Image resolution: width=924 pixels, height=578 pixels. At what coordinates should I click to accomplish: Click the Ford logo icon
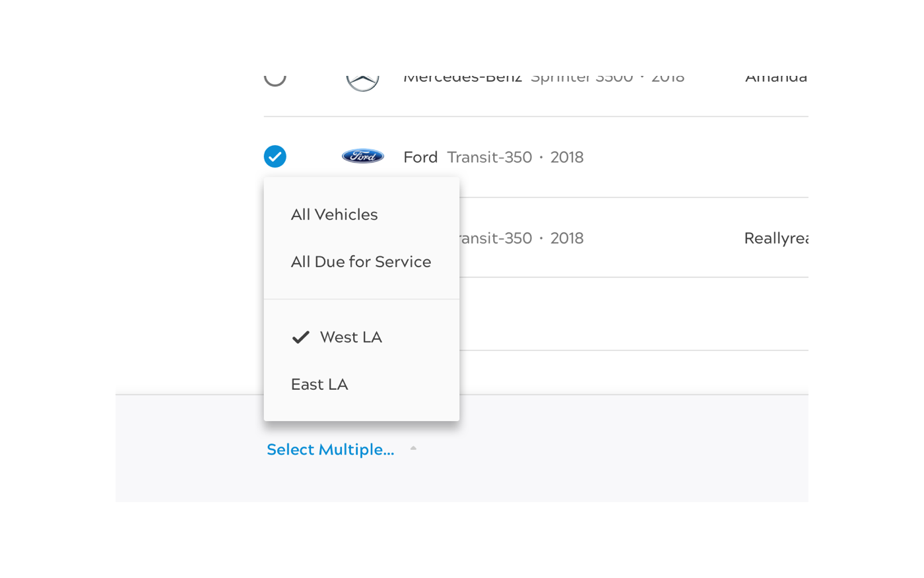pyautogui.click(x=362, y=156)
